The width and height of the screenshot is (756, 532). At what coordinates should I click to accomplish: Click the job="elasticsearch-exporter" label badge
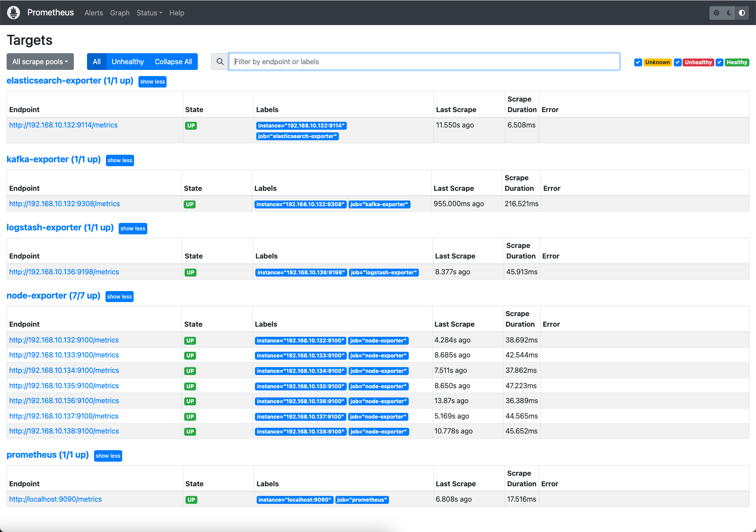tap(298, 136)
